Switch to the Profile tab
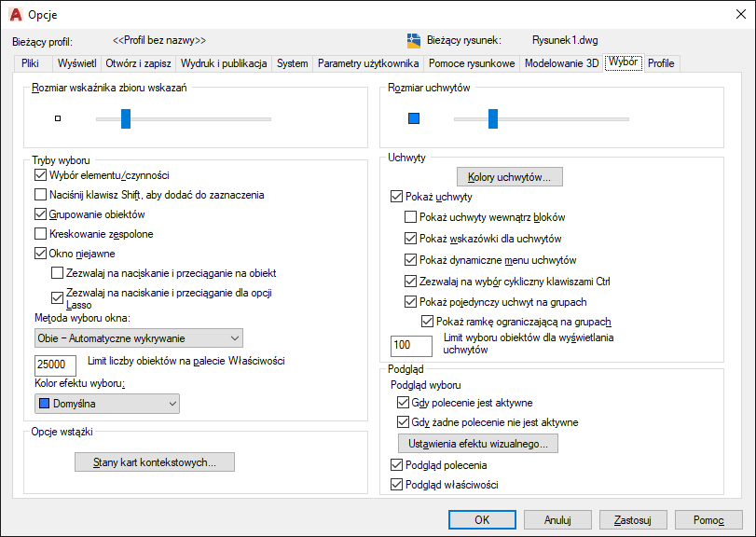Screen dimensions: 756x537 (661, 63)
